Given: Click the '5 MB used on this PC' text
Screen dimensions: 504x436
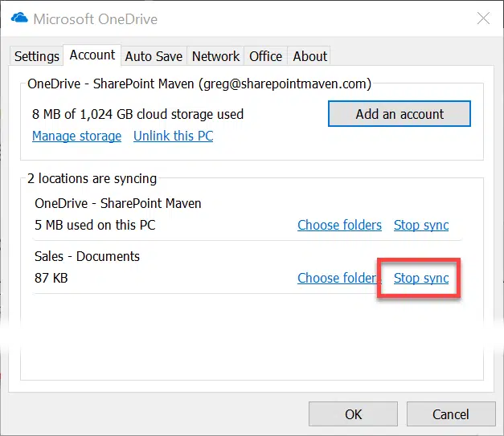Looking at the screenshot, I should (95, 225).
